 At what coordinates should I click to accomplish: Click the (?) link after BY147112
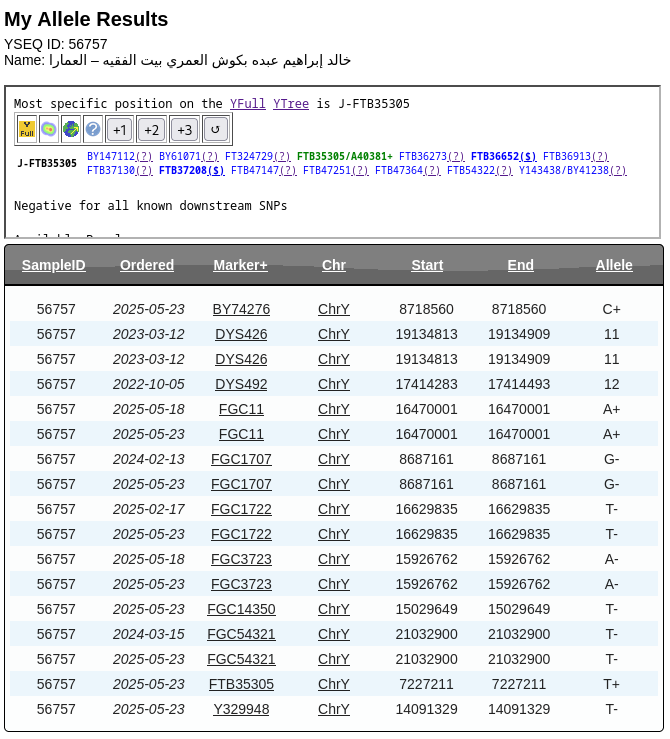tap(144, 156)
